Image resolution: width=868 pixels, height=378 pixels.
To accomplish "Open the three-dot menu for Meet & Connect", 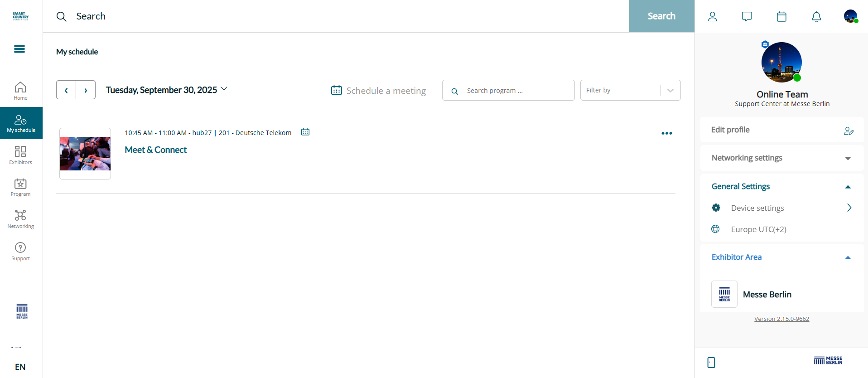I will point(667,133).
